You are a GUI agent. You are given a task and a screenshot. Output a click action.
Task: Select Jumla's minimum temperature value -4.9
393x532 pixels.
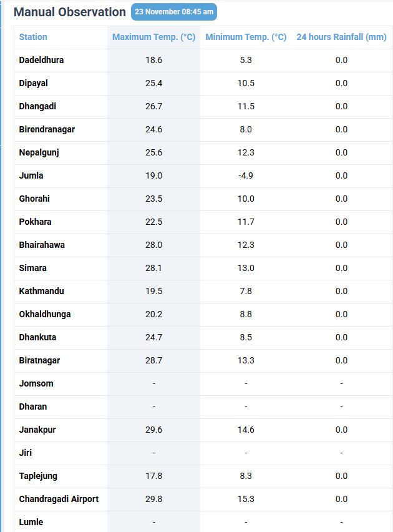pos(246,176)
